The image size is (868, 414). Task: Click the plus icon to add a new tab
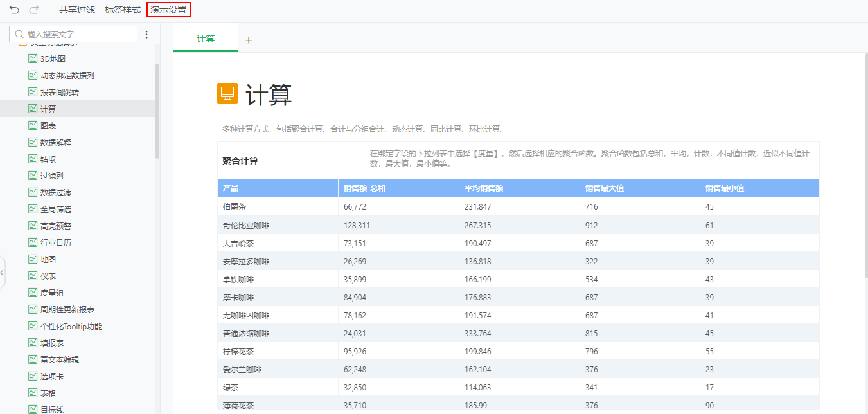click(x=249, y=39)
